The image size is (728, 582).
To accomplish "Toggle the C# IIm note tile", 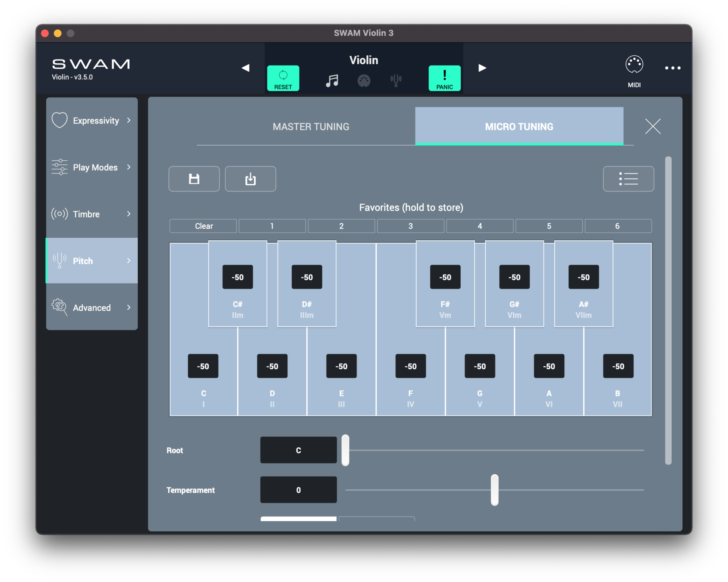I will click(237, 284).
